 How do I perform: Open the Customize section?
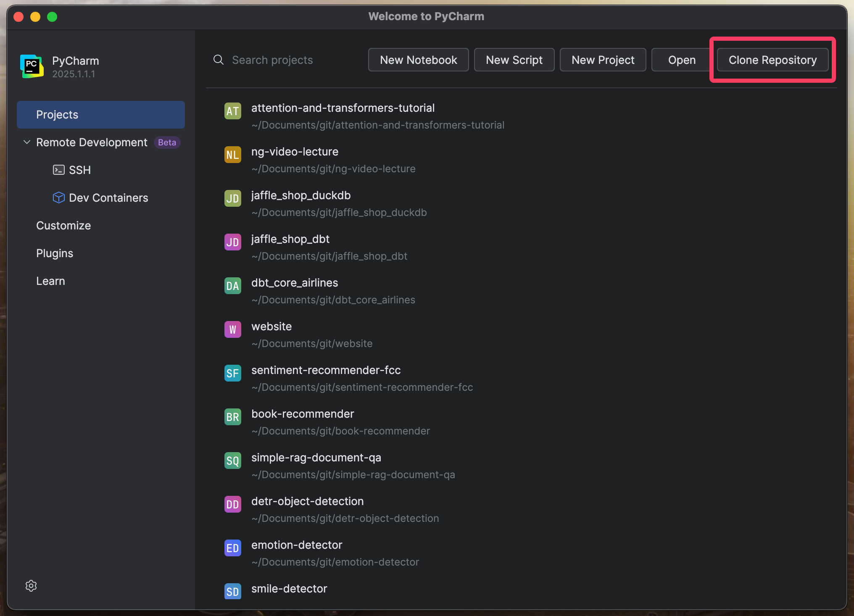[x=63, y=225]
